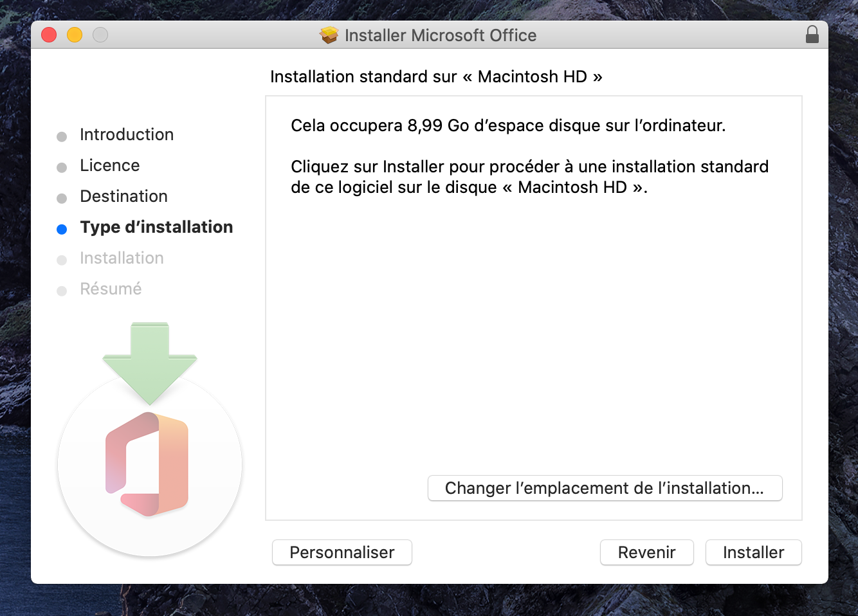Select the Introduction step in the sidebar
The image size is (858, 616).
click(x=127, y=134)
